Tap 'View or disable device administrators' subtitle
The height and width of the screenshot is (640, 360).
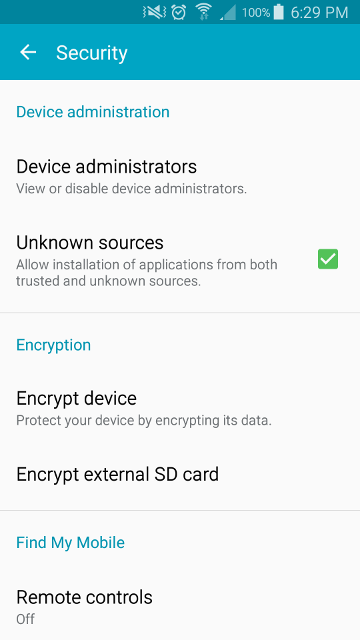click(131, 189)
